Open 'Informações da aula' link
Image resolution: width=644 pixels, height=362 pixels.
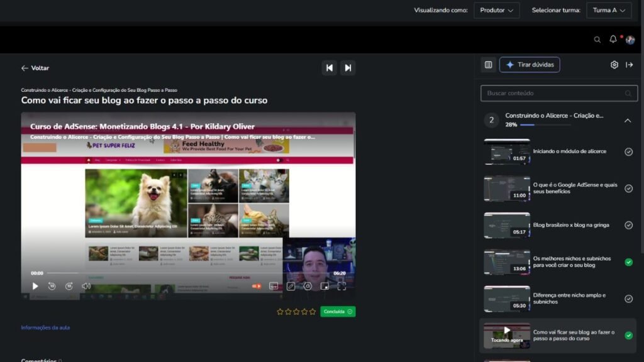coord(45,327)
